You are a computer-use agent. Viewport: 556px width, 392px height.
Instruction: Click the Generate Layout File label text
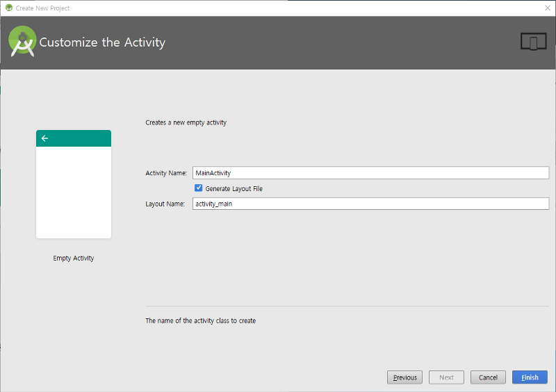click(x=234, y=189)
